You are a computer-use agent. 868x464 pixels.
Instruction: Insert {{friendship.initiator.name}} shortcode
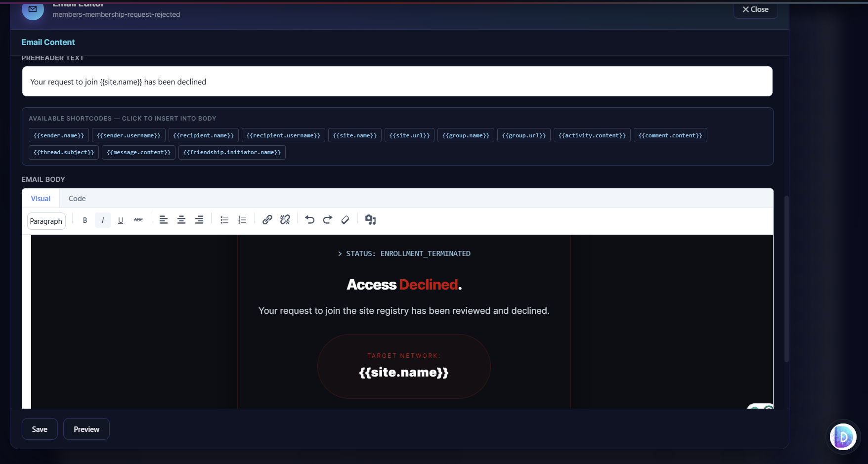[x=232, y=152]
